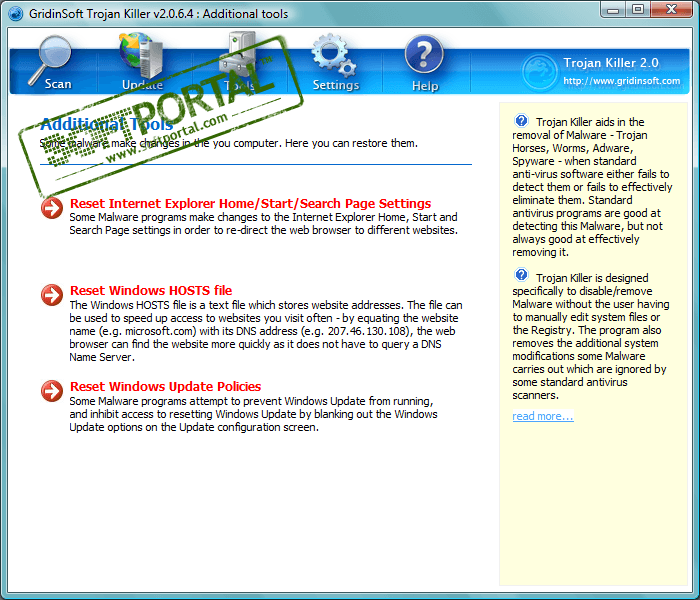Maximize the Trojan Killer window
Image resolution: width=700 pixels, height=600 pixels.
point(638,9)
